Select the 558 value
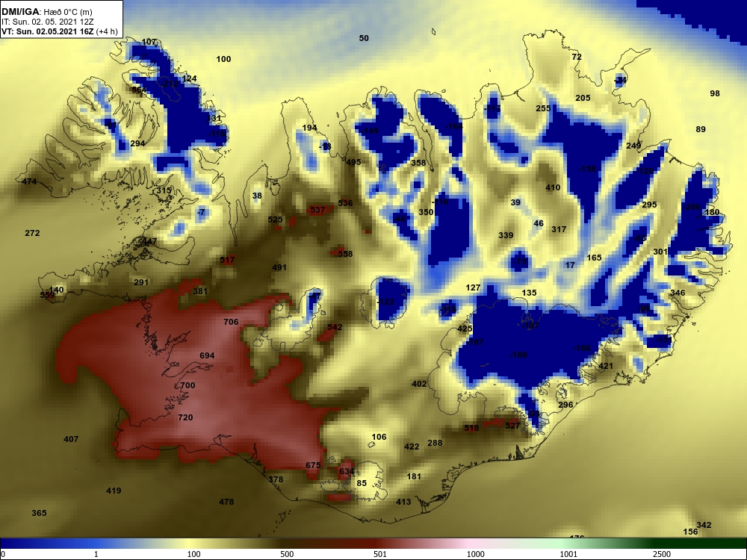 (345, 255)
